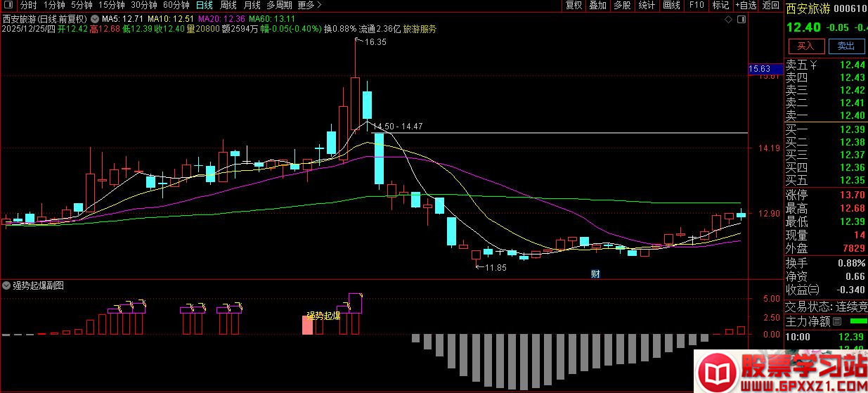This screenshot has width=868, height=393.
Task: Expand the 强势起爆副图 indicator dropdown
Action: pos(7,285)
